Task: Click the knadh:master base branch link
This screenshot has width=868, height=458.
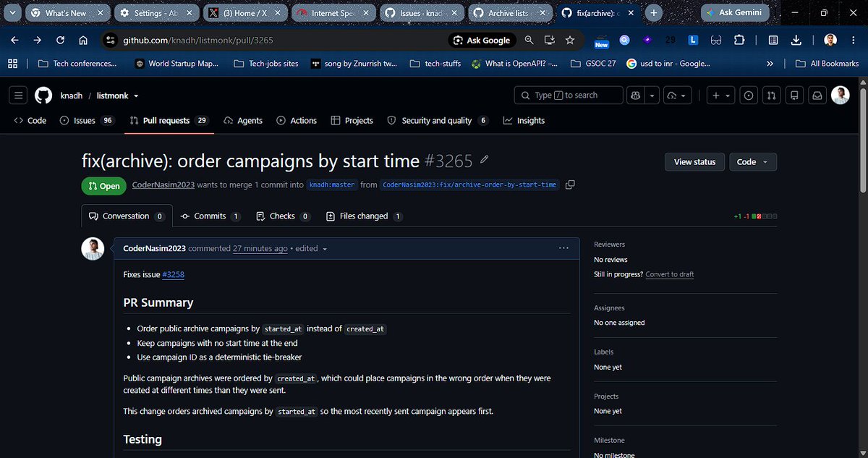Action: (333, 185)
